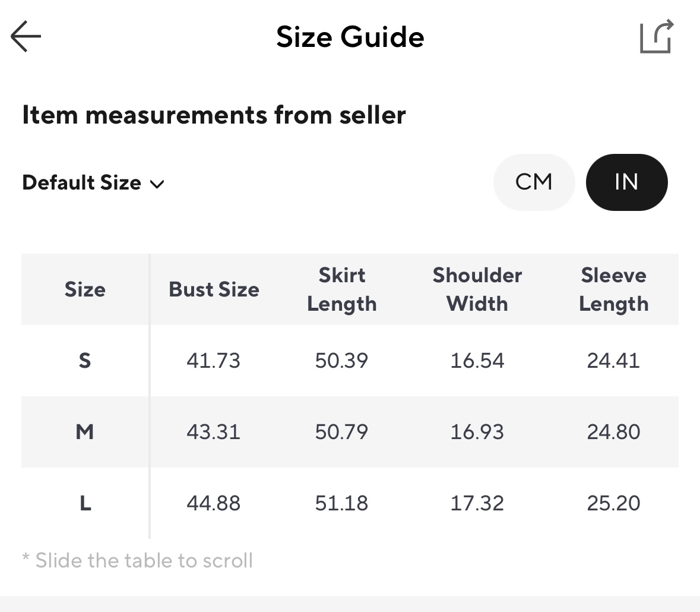
Task: Open the Default Size dropdown
Action: [82, 182]
